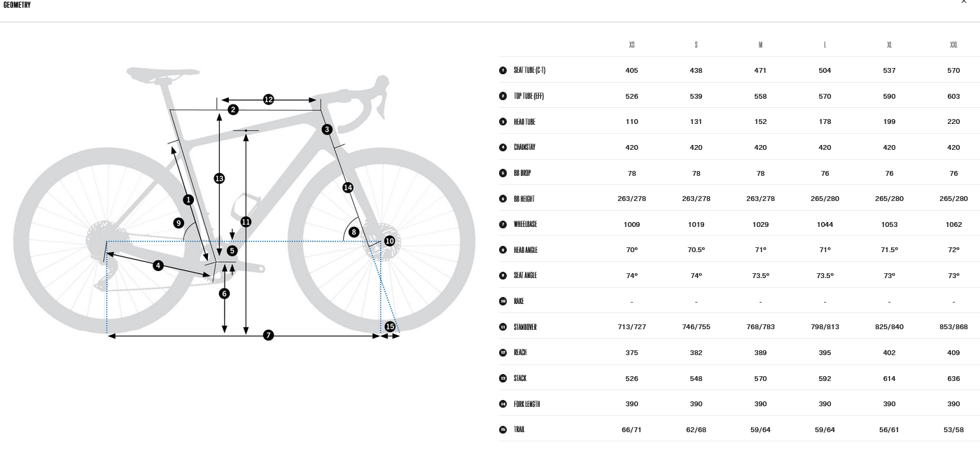980x456 pixels.
Task: Click marker 7 wheelbase on bike diagram
Action: 269,336
